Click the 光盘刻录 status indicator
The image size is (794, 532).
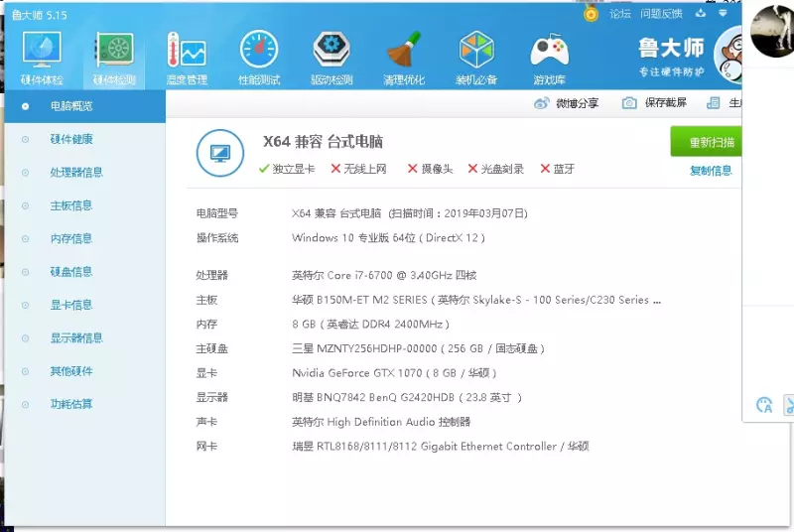pyautogui.click(x=495, y=169)
